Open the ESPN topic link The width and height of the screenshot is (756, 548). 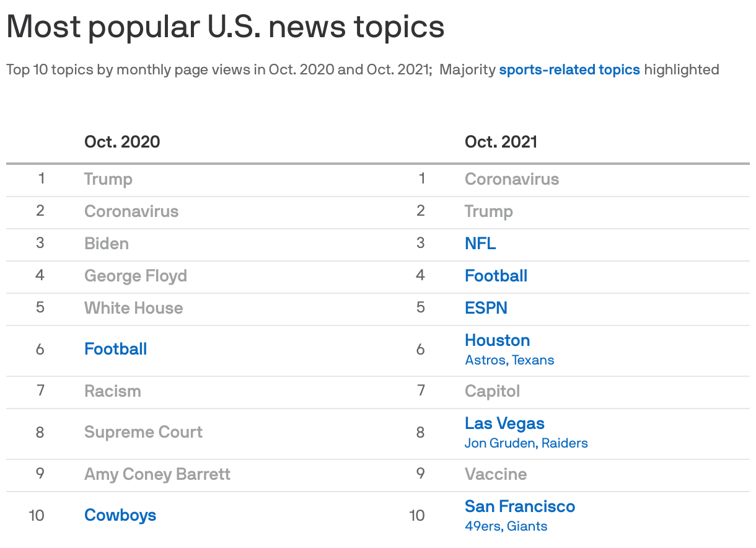pos(486,308)
